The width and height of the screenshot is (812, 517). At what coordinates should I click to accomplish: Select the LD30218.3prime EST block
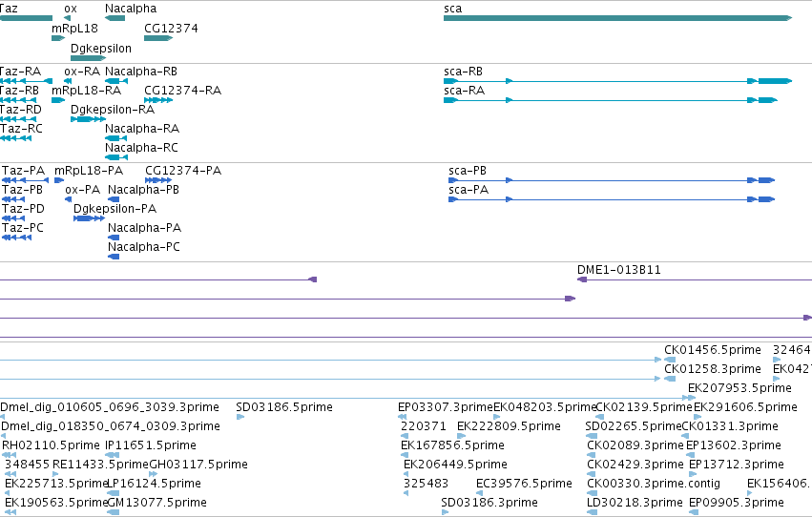pyautogui.click(x=592, y=512)
